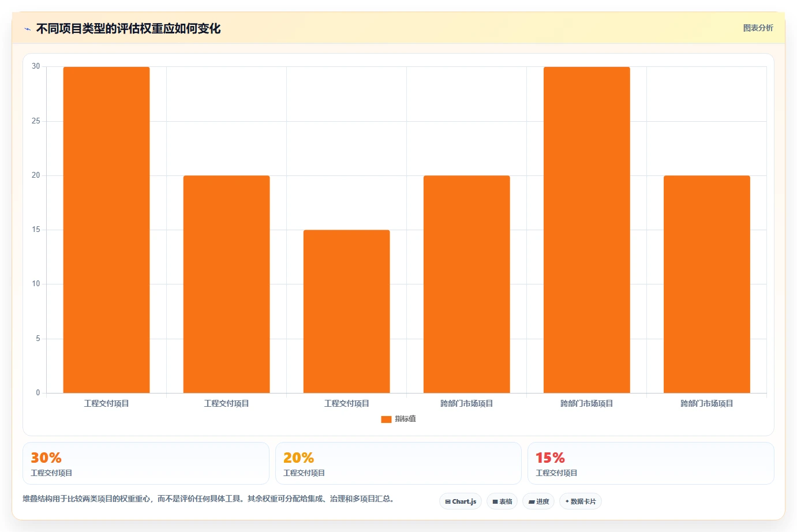
Task: Click the 跨部门市场项目 label under the 30-value bar
Action: tap(586, 403)
